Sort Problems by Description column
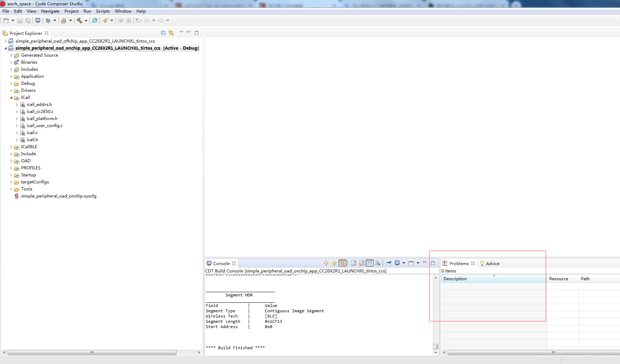The image size is (620, 364). tap(494, 279)
